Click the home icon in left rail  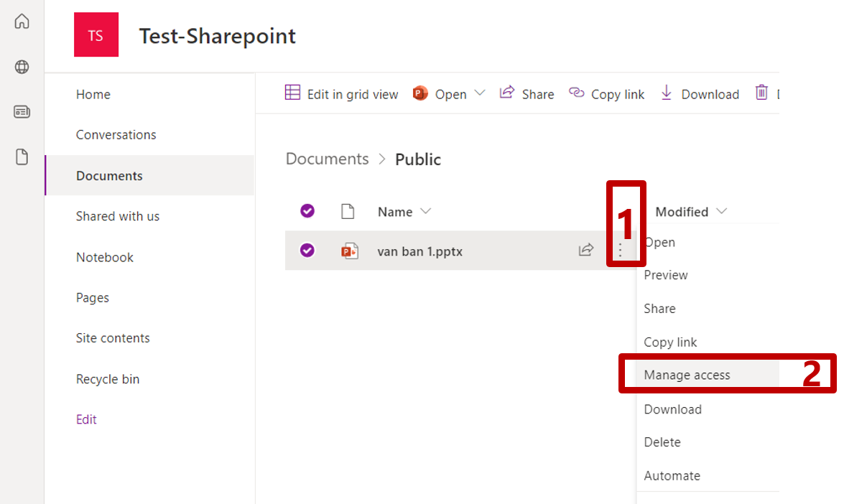22,22
